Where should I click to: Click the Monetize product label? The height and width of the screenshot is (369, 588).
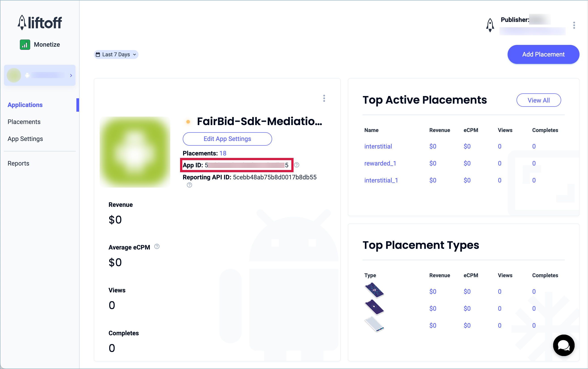(47, 45)
